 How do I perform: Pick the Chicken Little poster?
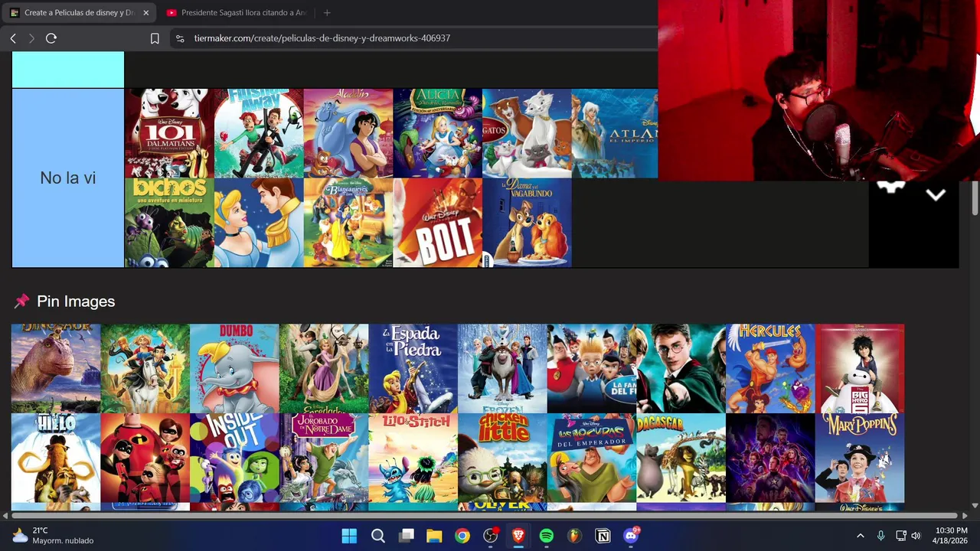click(x=502, y=458)
